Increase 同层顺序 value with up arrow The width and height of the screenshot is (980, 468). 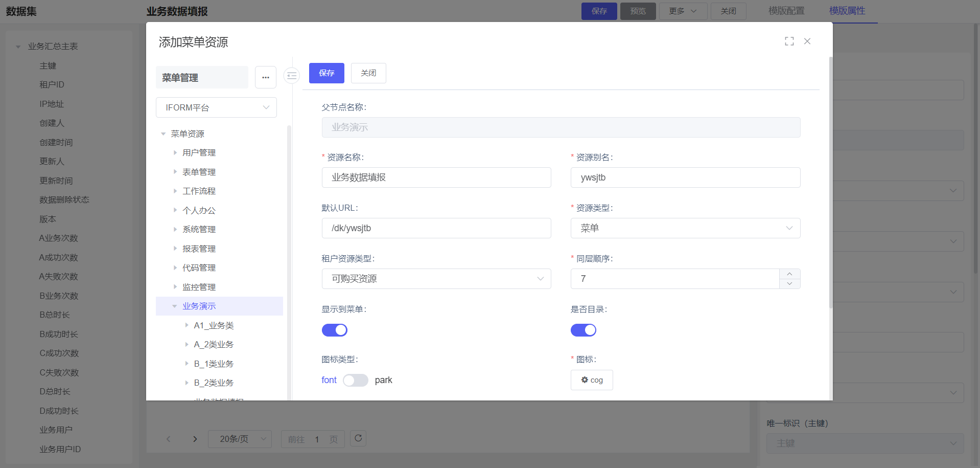tap(789, 274)
